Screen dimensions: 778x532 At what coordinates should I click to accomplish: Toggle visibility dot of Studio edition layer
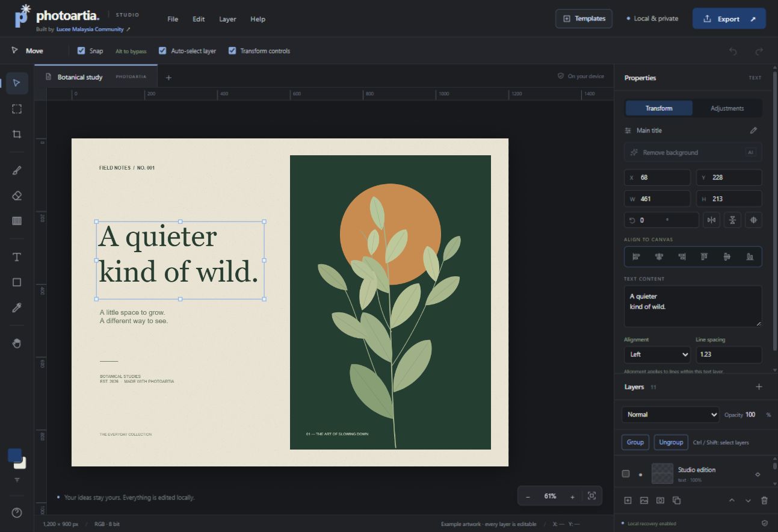[x=640, y=474]
